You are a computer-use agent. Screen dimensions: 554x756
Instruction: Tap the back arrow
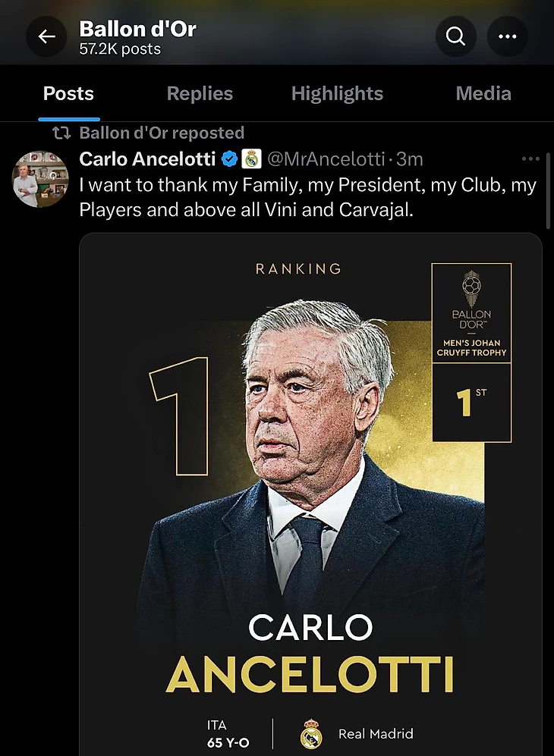click(x=46, y=36)
